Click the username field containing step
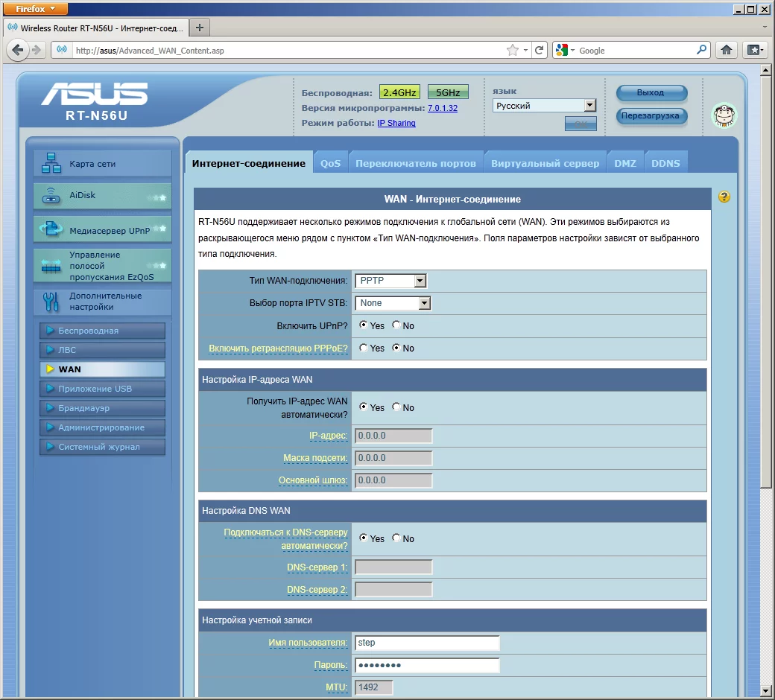The width and height of the screenshot is (775, 700). pos(427,643)
